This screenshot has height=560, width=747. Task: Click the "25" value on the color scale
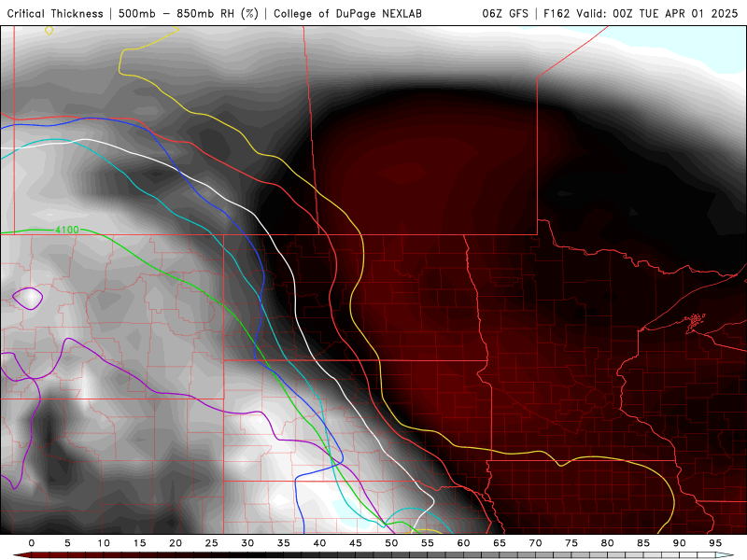click(211, 543)
